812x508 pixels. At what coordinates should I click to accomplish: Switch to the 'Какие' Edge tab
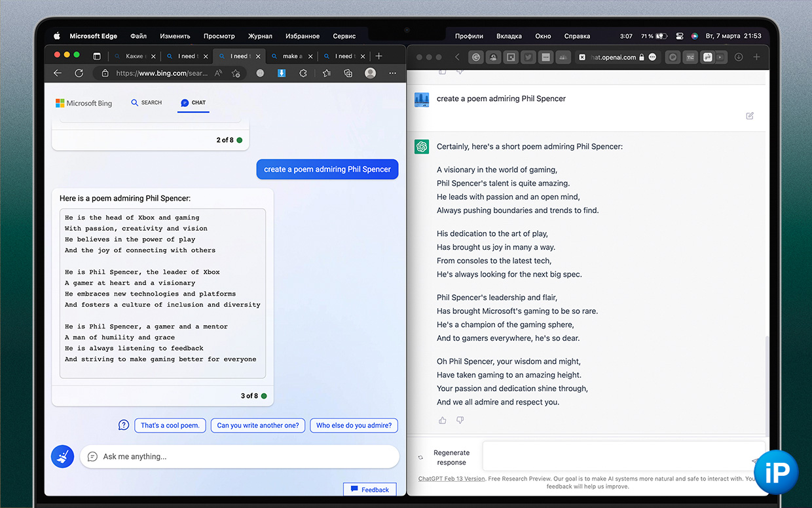click(134, 56)
